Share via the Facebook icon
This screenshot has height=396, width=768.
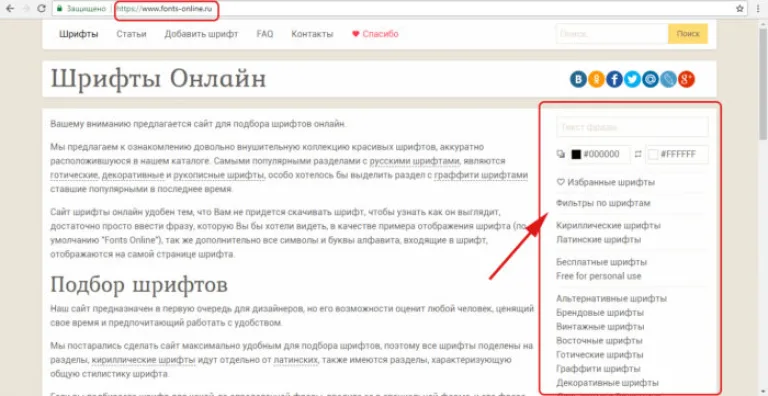tap(614, 79)
